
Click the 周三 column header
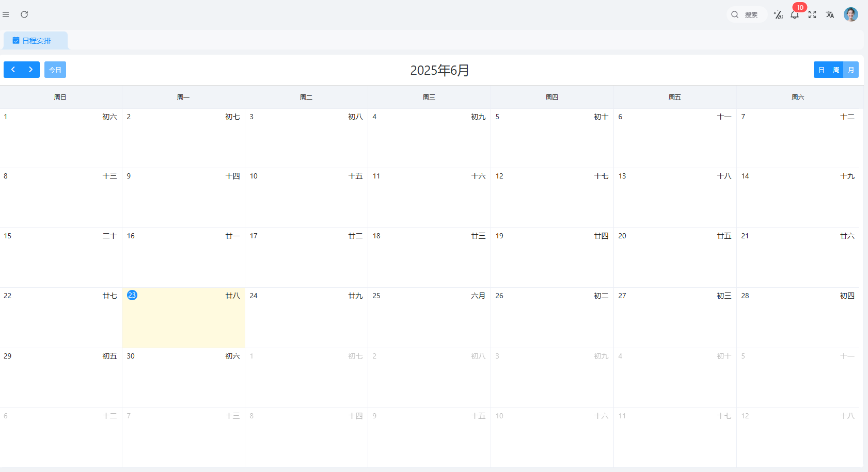click(429, 97)
